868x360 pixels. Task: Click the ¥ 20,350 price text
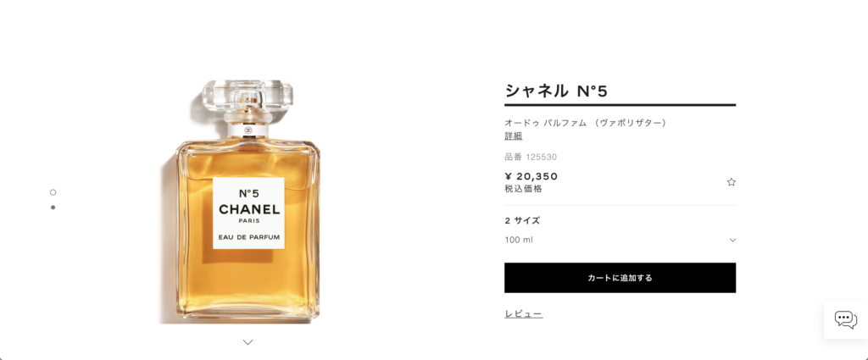(x=531, y=176)
